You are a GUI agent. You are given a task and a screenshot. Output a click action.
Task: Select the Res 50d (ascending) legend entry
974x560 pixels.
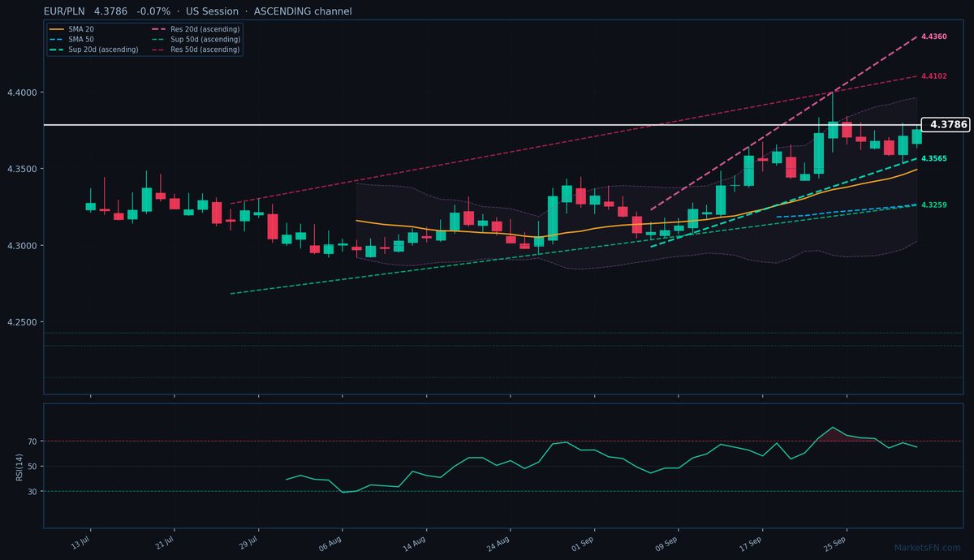[196, 50]
